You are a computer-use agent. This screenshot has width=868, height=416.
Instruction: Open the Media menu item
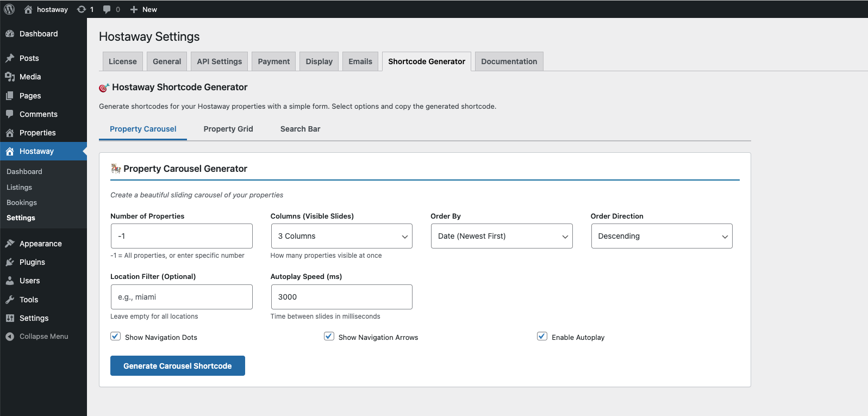pos(43,77)
